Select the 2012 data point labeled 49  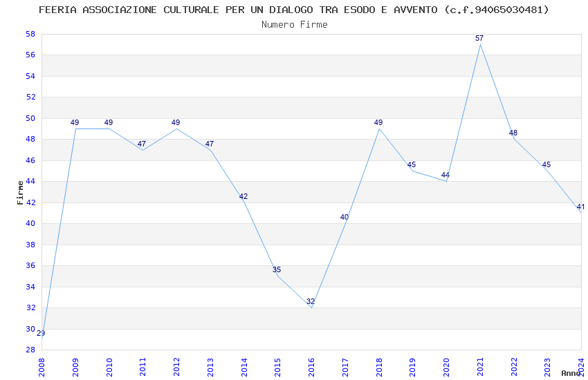[x=176, y=122]
